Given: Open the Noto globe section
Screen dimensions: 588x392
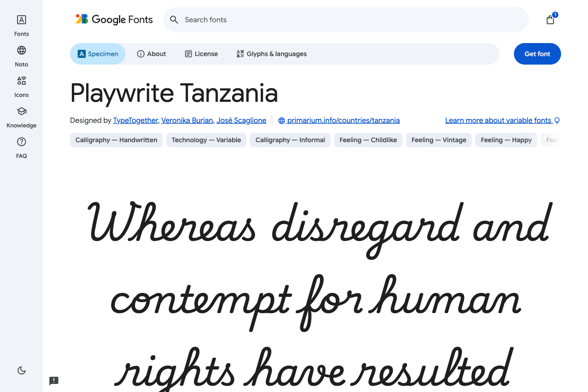Looking at the screenshot, I should pyautogui.click(x=22, y=56).
